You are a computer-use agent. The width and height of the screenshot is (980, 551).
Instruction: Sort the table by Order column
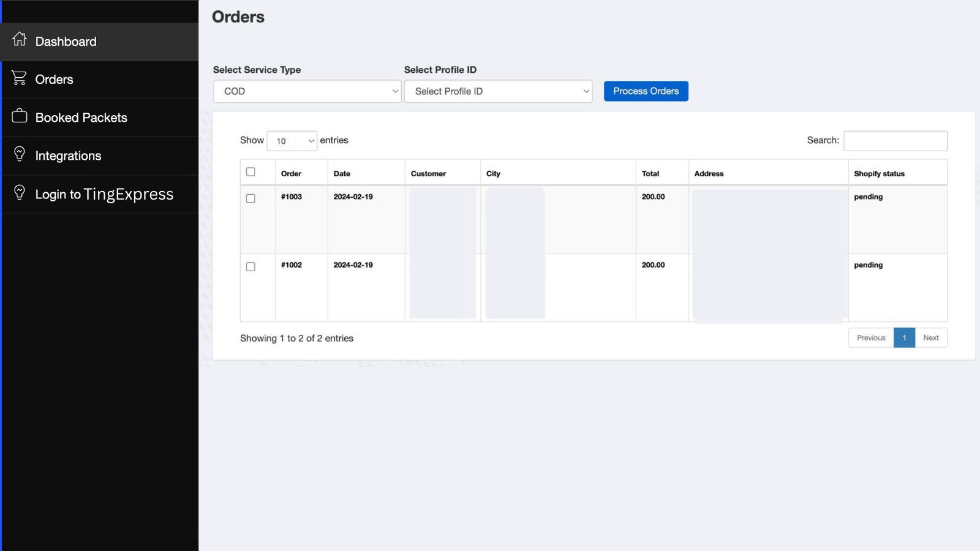(x=291, y=173)
